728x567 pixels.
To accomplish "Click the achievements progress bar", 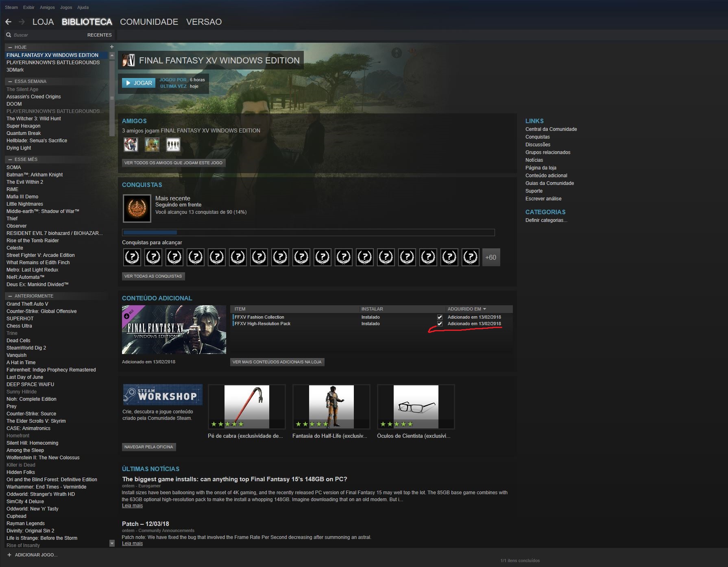I will 308,232.
